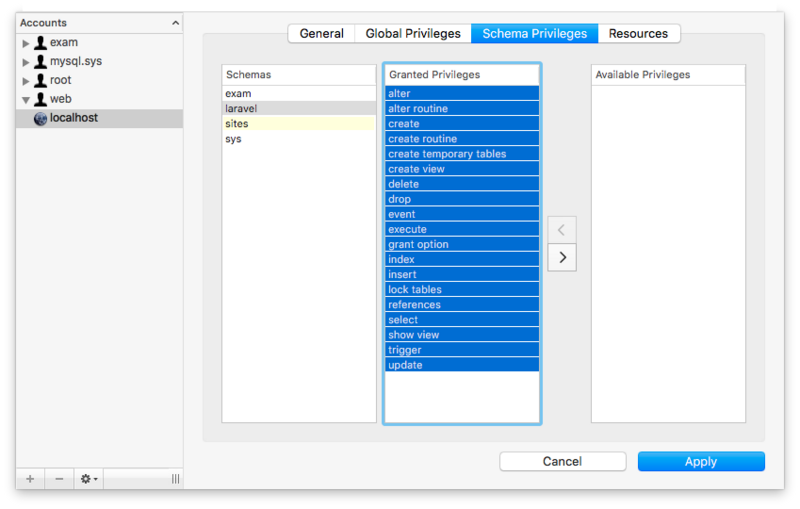Apply the privilege changes
This screenshot has width=800, height=509.
(x=701, y=462)
